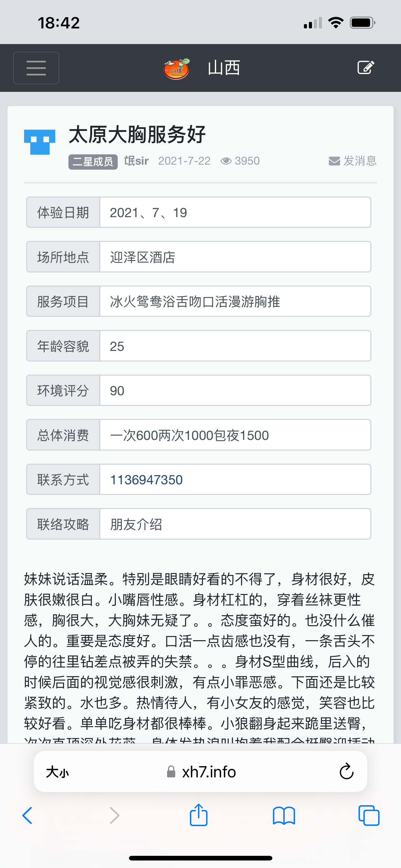Call the contact number 1136947350
This screenshot has height=868, width=401.
tap(146, 480)
